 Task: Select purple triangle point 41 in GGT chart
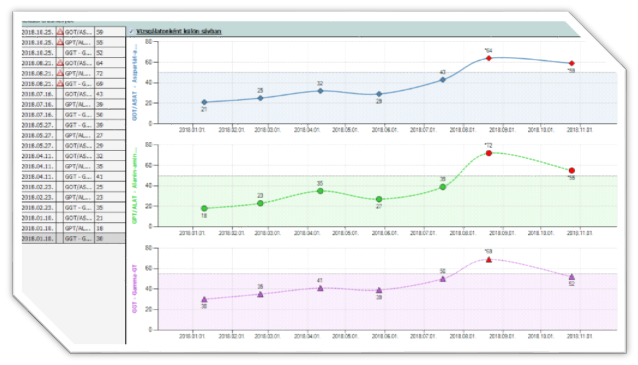pos(320,288)
